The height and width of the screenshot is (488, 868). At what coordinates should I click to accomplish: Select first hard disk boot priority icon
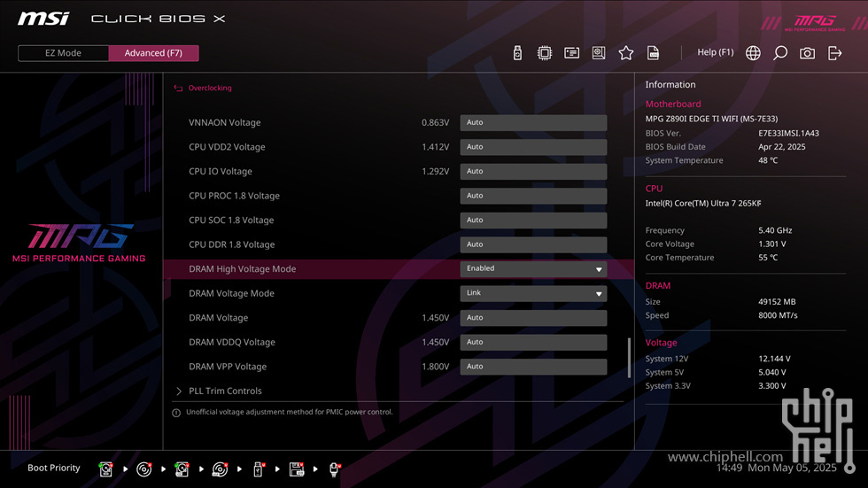pos(105,469)
